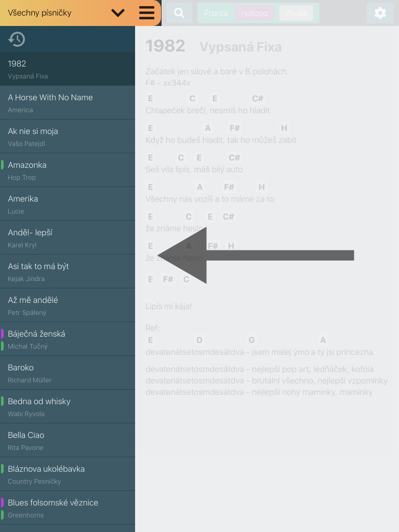Click purple tag marker on Báječná ženská
Screen dimensions: 399x532
point(2,334)
